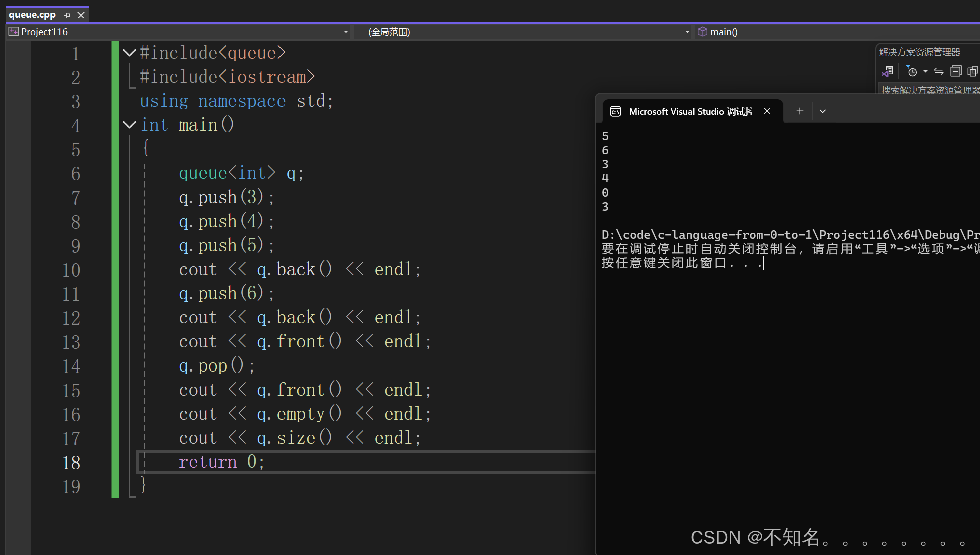980x555 pixels.
Task: Close the queue.cpp editor tab
Action: (x=81, y=15)
